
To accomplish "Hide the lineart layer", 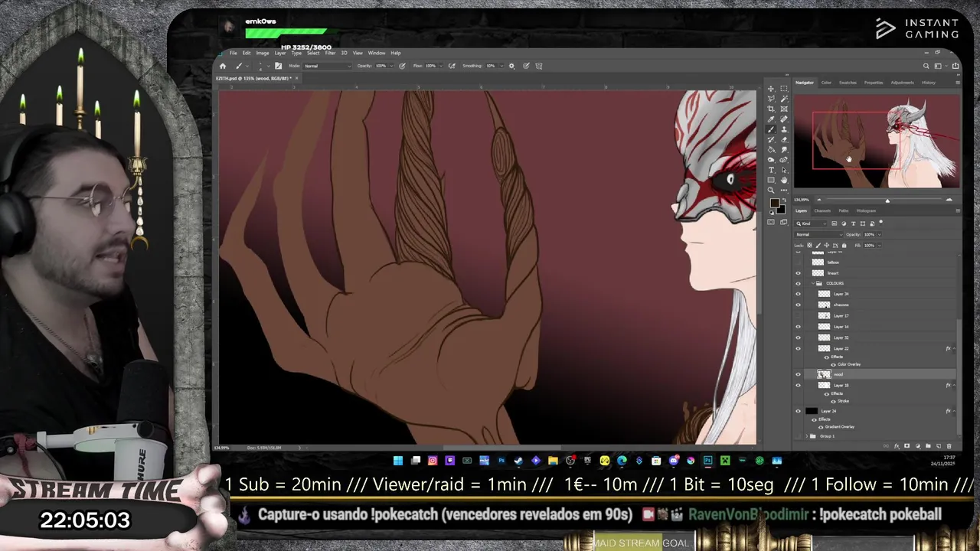I will [798, 273].
